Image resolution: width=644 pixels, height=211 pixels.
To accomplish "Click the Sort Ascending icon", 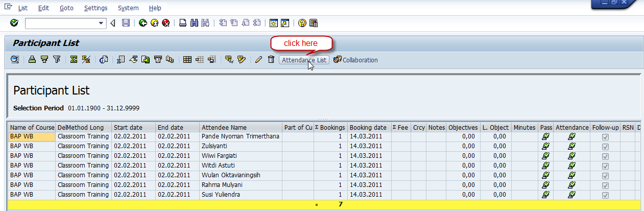I will 32,60.
